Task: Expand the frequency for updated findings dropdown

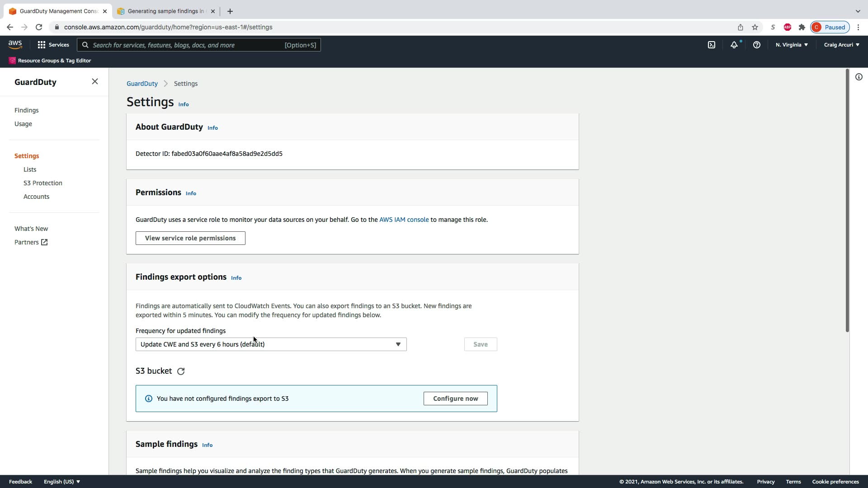Action: pyautogui.click(x=271, y=344)
